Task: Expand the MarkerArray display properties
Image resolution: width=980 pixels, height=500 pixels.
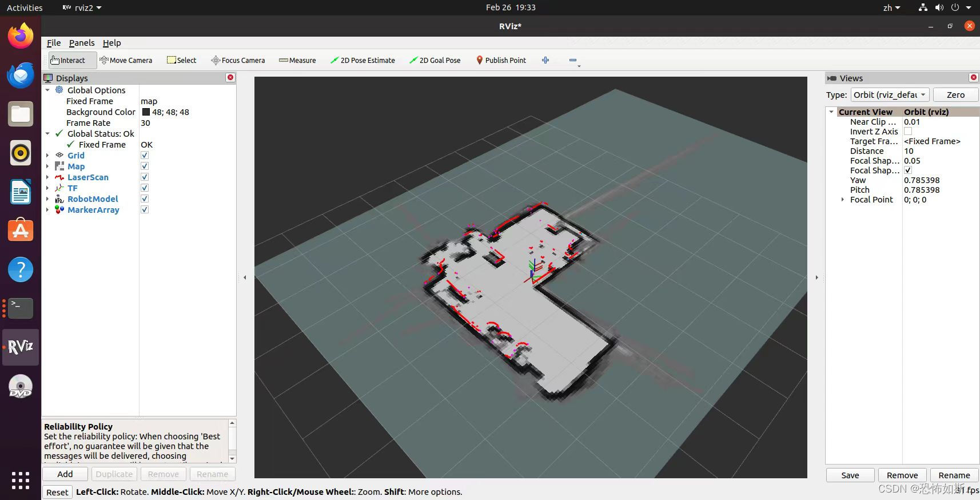Action: (47, 209)
